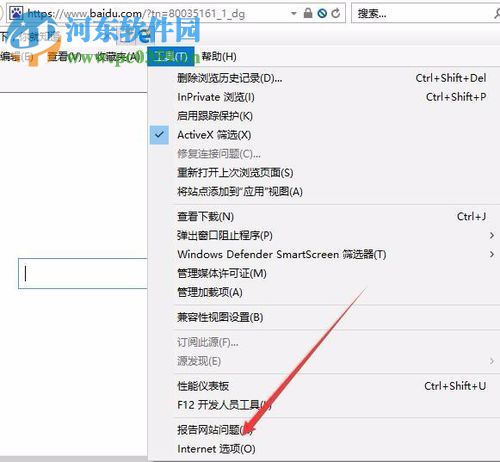Open the 帮助(H) menu
The height and width of the screenshot is (462, 500).
[x=219, y=57]
